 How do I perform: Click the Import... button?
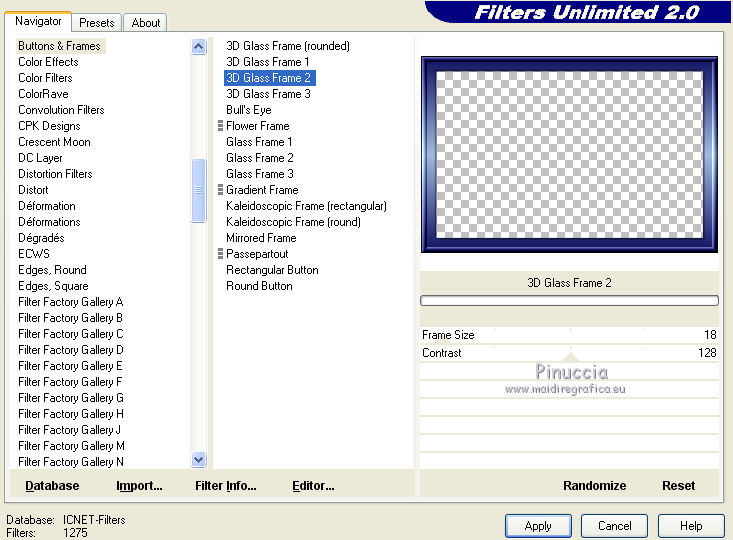click(139, 486)
